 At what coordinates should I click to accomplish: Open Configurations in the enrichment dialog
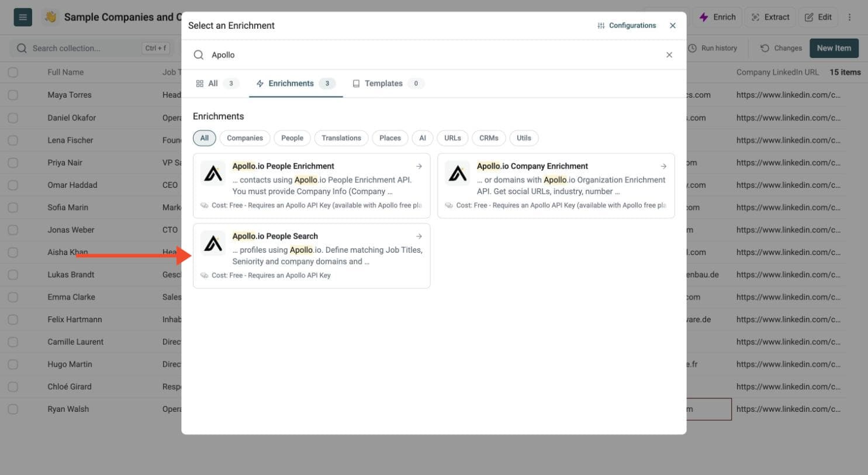pos(627,26)
